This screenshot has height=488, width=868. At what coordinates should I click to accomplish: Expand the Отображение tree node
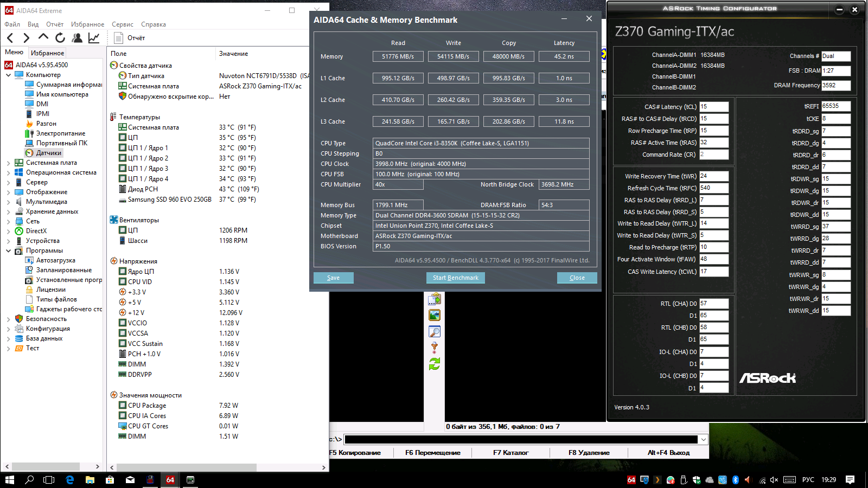click(8, 192)
